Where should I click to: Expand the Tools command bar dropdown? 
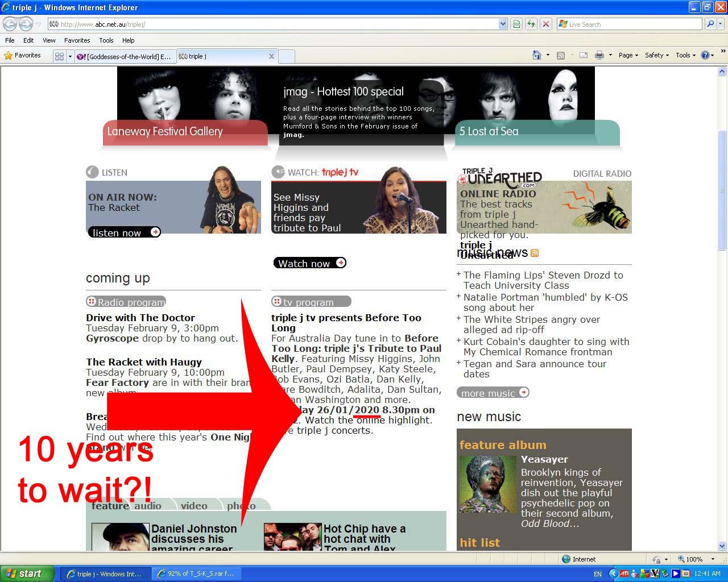pos(685,55)
